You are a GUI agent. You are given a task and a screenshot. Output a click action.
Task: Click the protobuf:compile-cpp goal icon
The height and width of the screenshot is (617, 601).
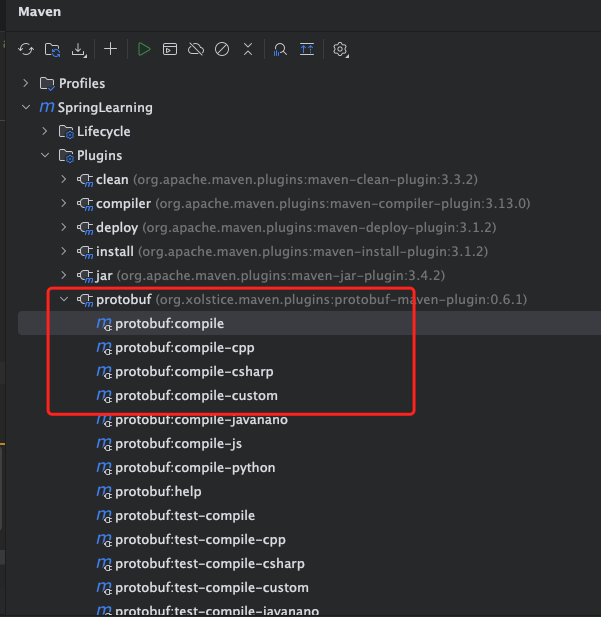pyautogui.click(x=104, y=348)
